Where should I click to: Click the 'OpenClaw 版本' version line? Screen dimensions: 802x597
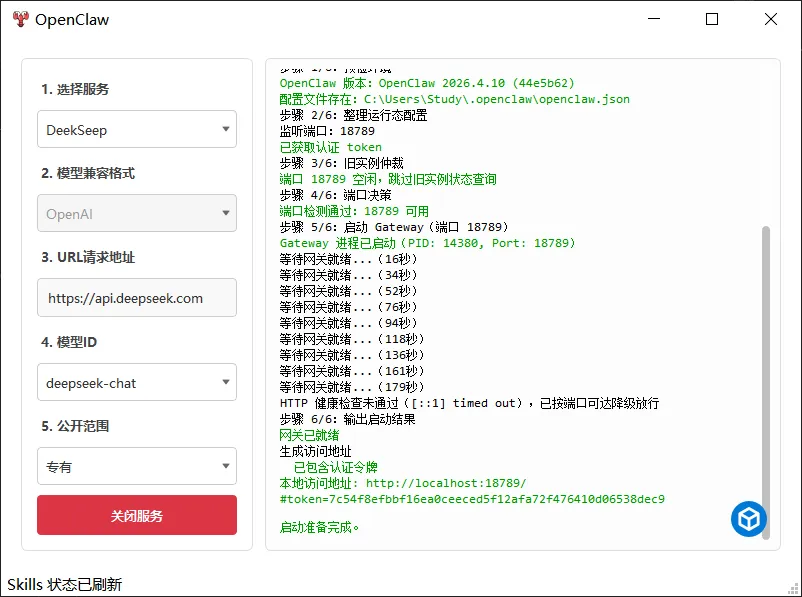point(427,83)
